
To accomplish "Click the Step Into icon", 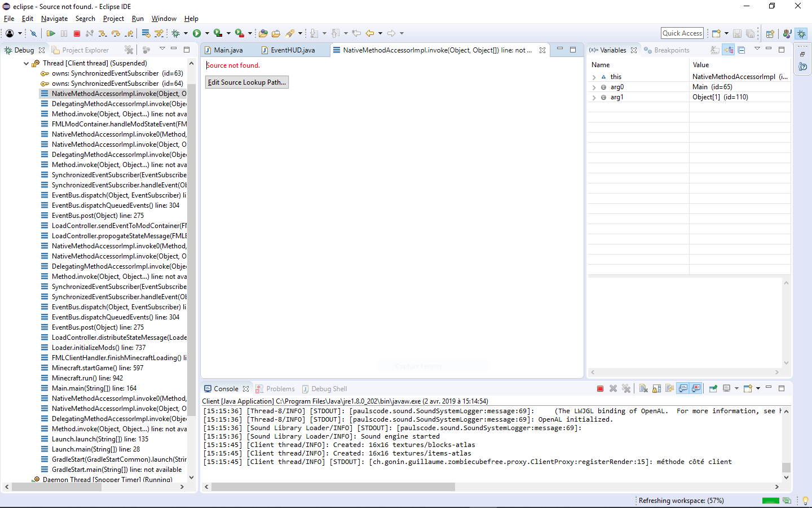I will 103,34.
